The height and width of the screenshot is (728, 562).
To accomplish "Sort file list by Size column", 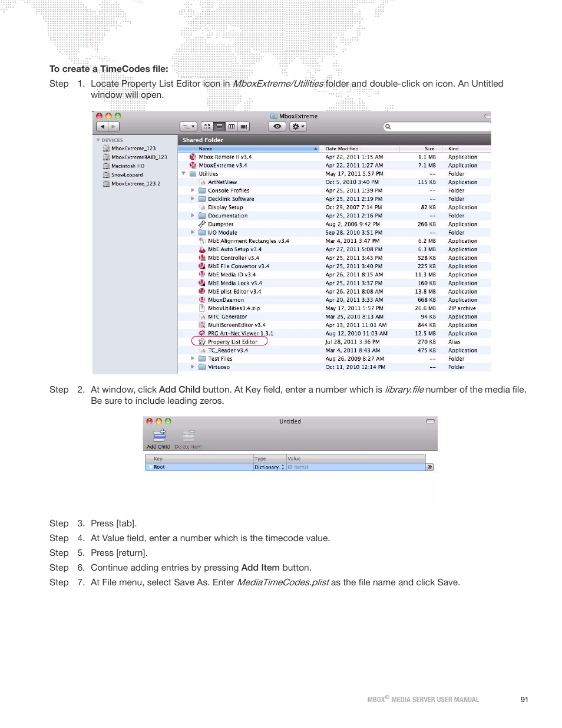I will (421, 149).
